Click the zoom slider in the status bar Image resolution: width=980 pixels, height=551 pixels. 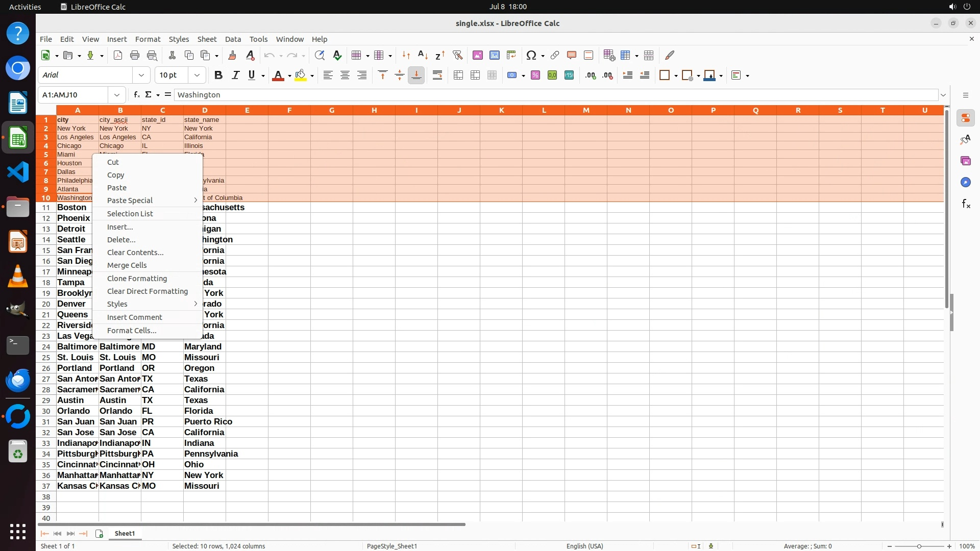pos(919,546)
